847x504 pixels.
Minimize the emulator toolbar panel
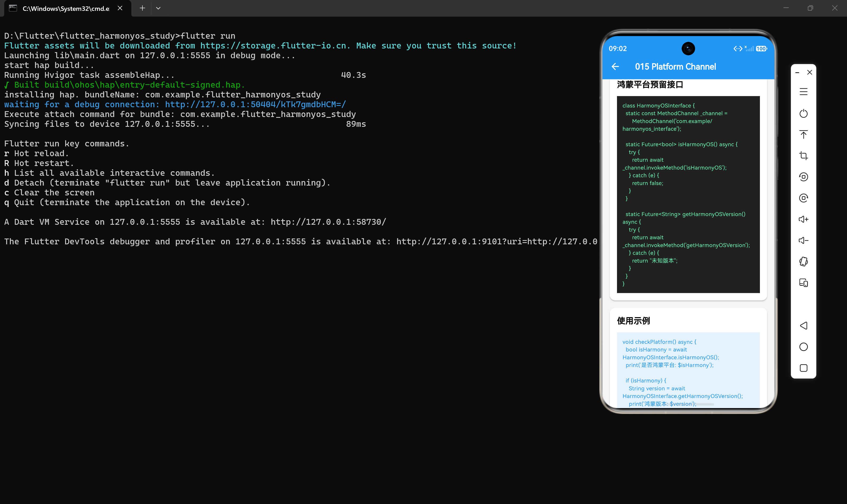(x=797, y=72)
